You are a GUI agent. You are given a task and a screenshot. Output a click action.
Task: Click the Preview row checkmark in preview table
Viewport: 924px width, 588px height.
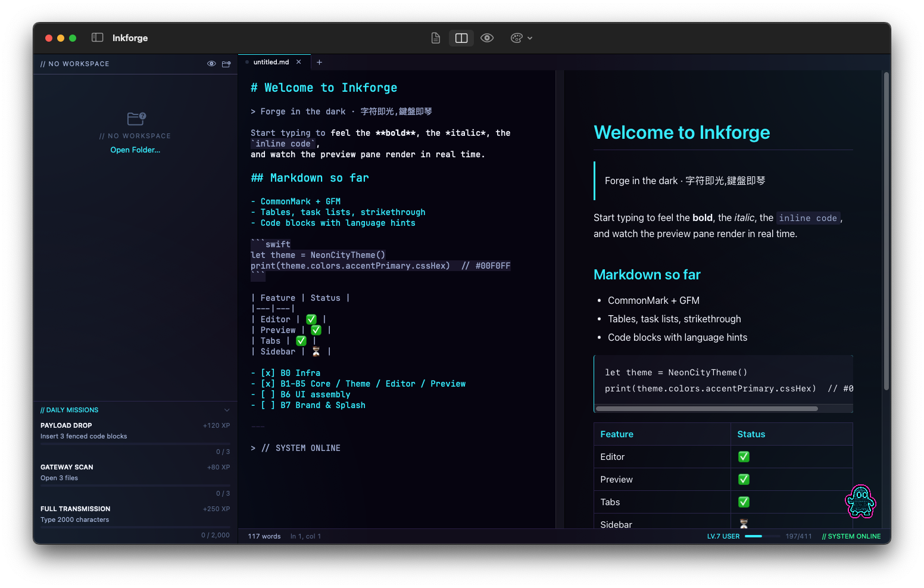tap(744, 480)
